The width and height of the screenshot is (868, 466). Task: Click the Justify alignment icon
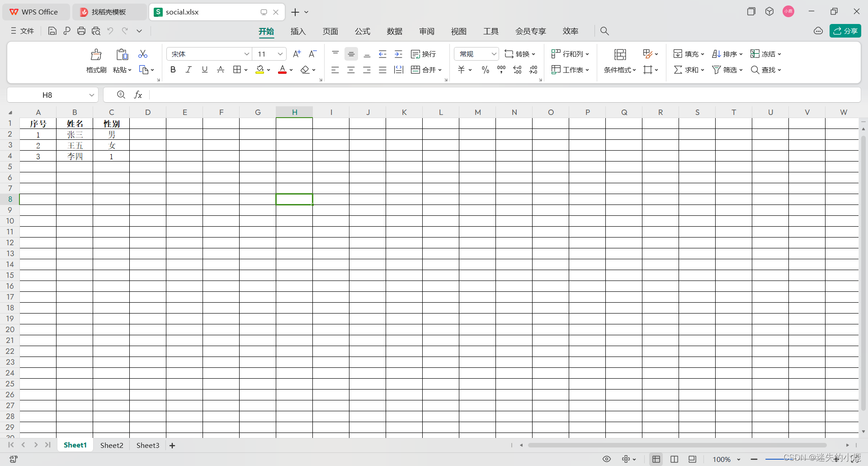(382, 70)
